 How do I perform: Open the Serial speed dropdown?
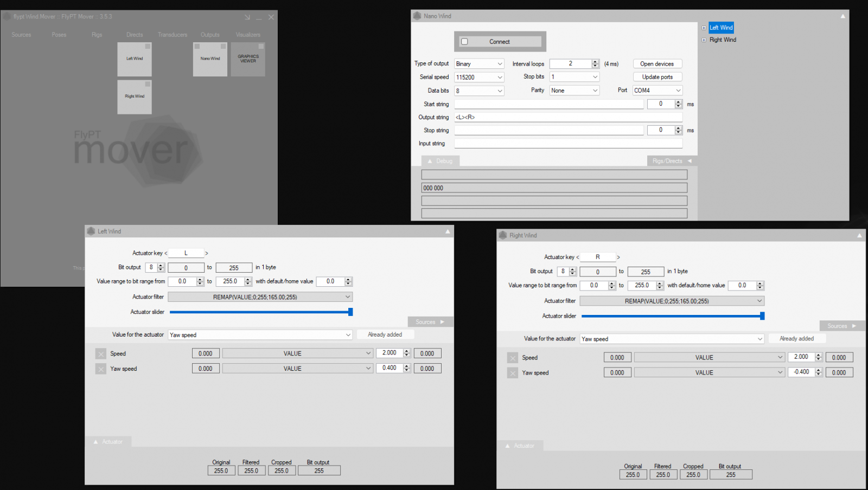(480, 78)
